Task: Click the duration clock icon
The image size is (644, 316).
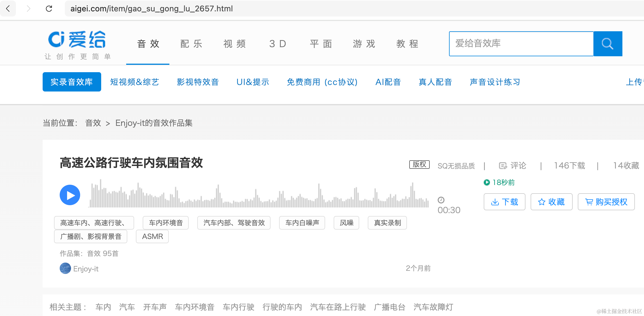Action: (x=441, y=200)
